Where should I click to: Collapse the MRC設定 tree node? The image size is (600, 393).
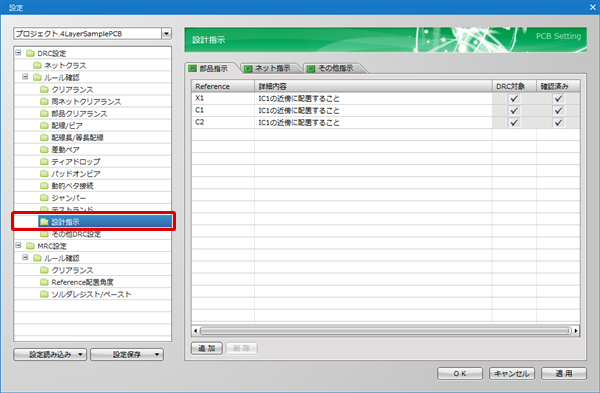pos(18,245)
